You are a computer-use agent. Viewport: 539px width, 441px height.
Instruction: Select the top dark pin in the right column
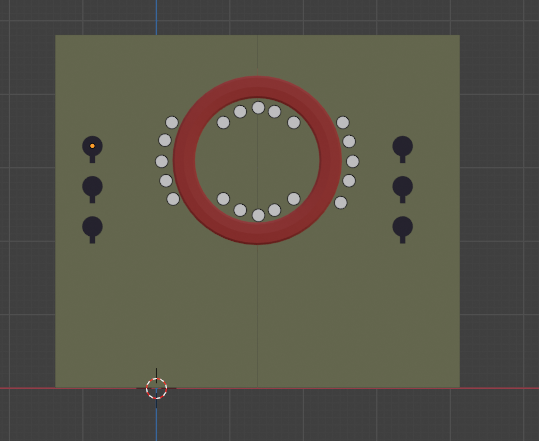tap(403, 150)
